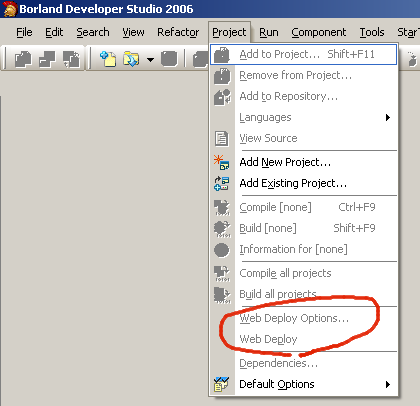The image size is (420, 406).
Task: Click the Add to Repository icon
Action: point(222,97)
